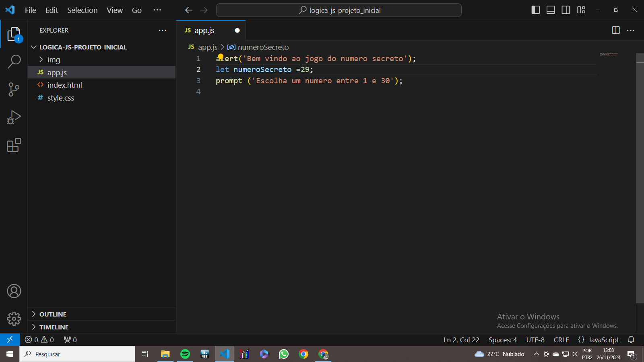
Task: Click line number 3 in gutter
Action: tap(198, 80)
